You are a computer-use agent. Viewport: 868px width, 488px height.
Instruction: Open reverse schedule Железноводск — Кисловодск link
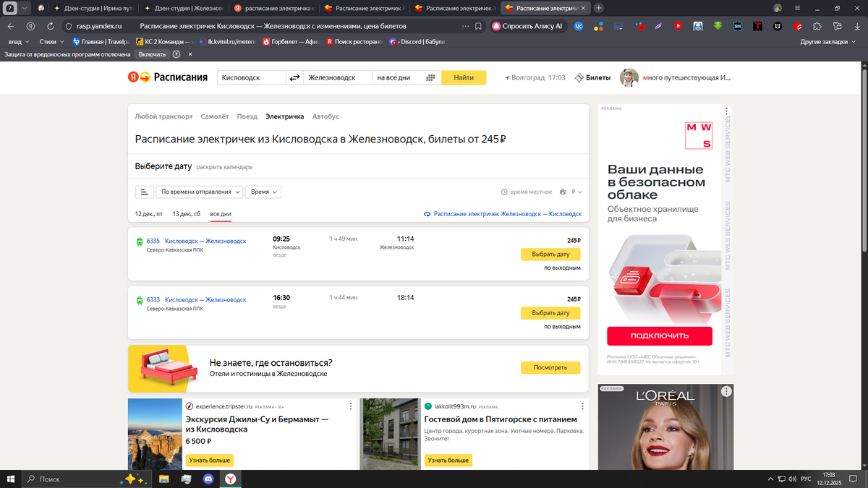(x=503, y=214)
